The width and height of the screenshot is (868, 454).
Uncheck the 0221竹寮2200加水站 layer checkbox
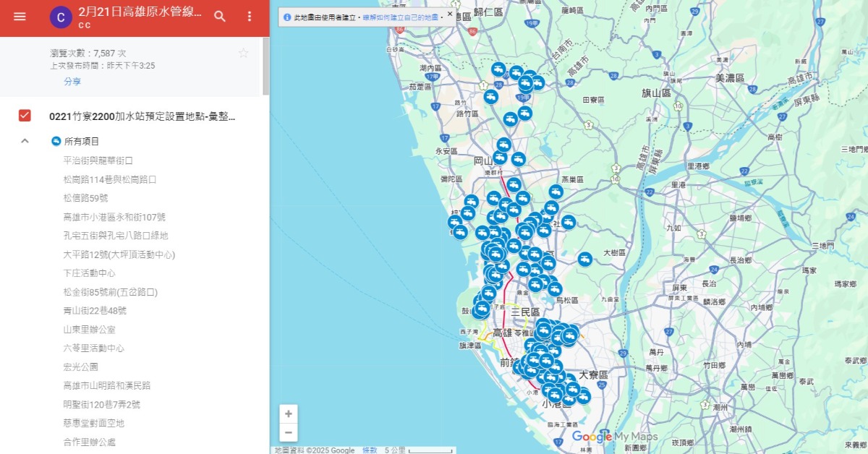click(25, 116)
